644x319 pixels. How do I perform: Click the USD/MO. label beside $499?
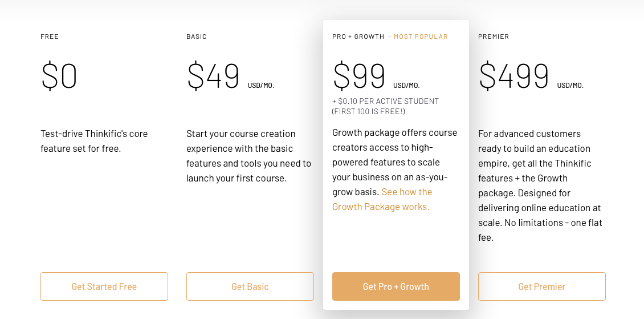coord(570,86)
